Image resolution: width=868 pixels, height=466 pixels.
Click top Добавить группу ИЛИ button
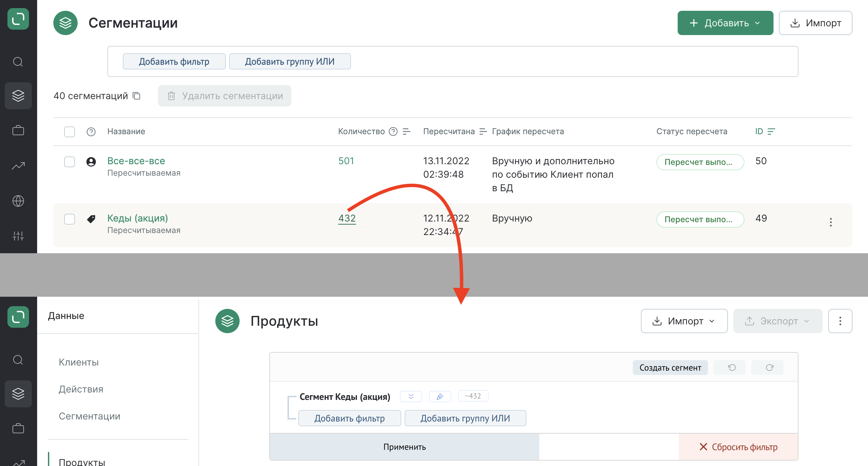tap(290, 61)
